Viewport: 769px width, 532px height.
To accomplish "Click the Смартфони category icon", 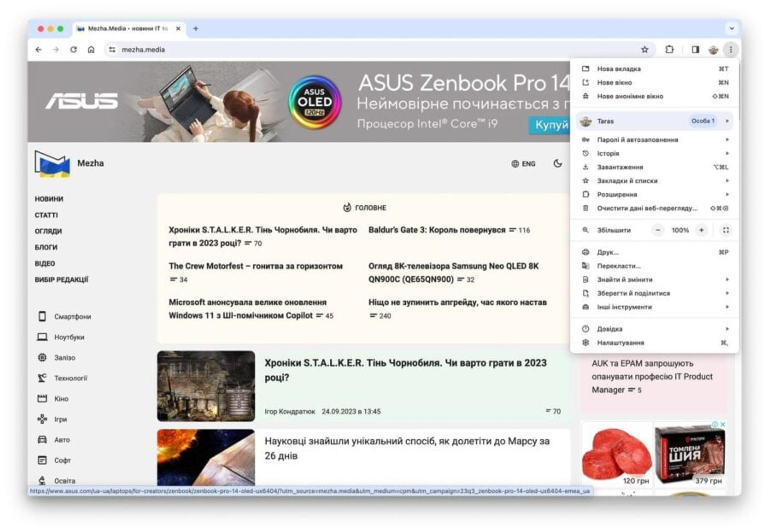I will (x=42, y=316).
